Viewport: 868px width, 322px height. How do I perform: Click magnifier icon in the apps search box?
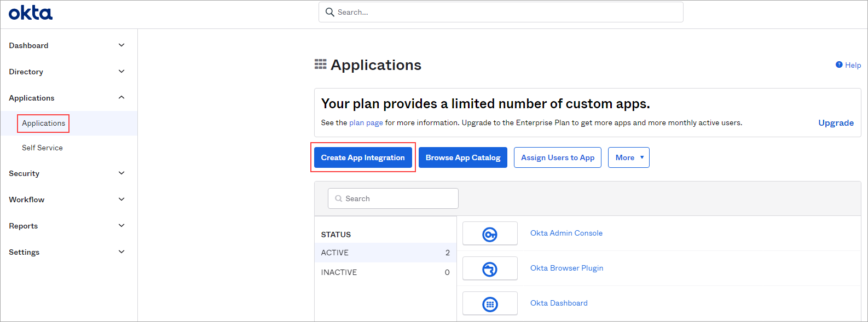tap(339, 198)
